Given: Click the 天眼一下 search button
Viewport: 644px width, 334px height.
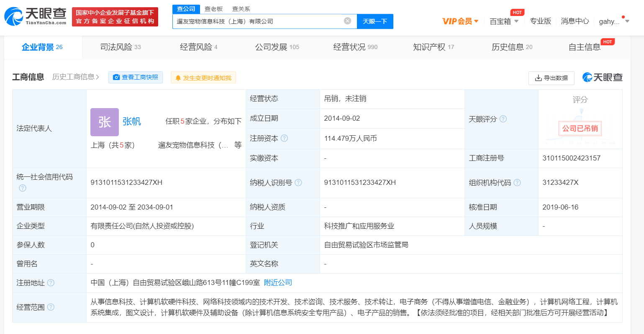Looking at the screenshot, I should coord(375,21).
